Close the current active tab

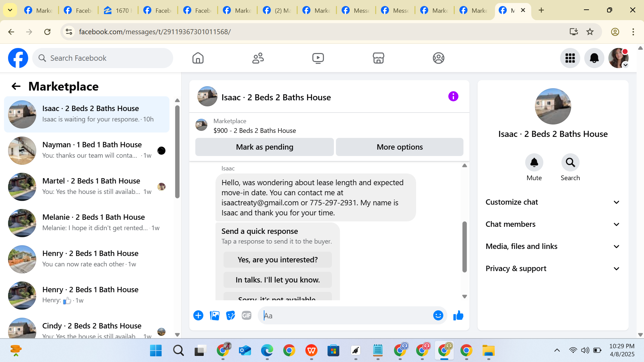[x=523, y=10]
